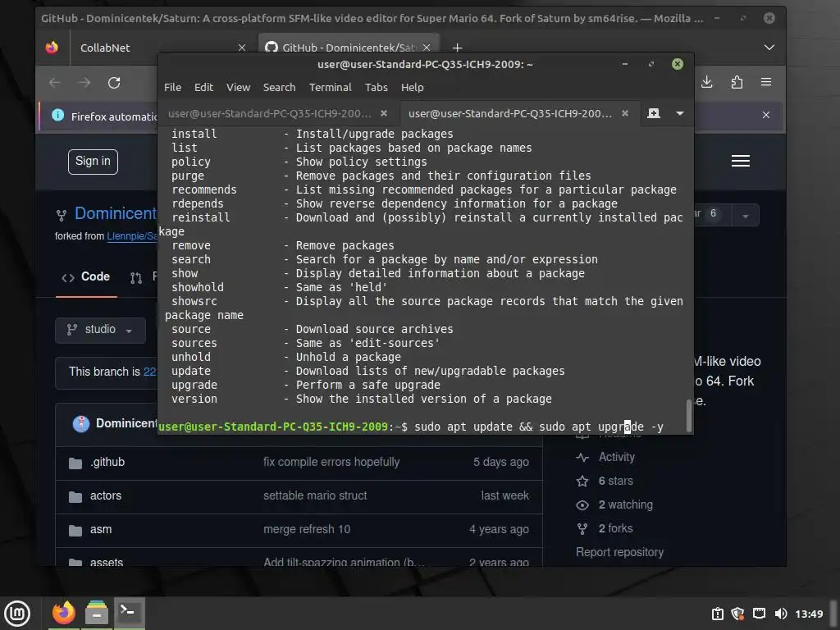Screen dimensions: 840x630
Task: Click the terminal command prompt line
Action: pos(411,427)
